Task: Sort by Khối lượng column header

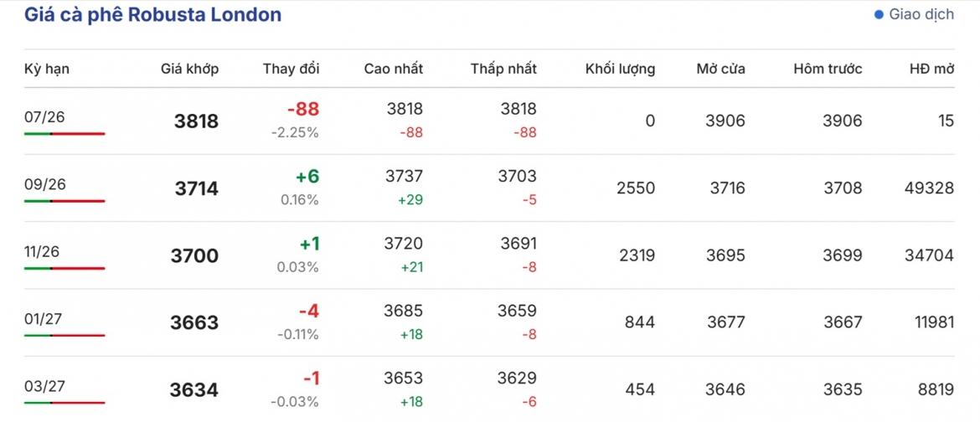Action: tap(620, 69)
